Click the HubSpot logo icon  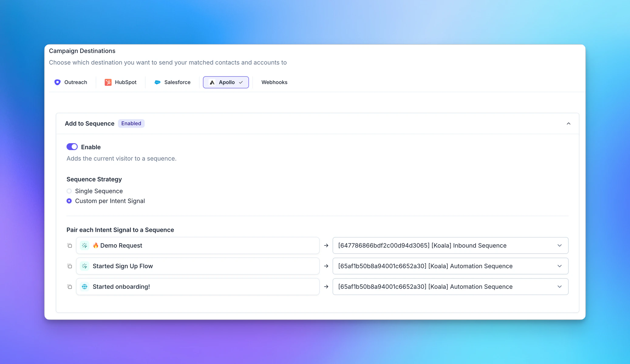click(108, 82)
